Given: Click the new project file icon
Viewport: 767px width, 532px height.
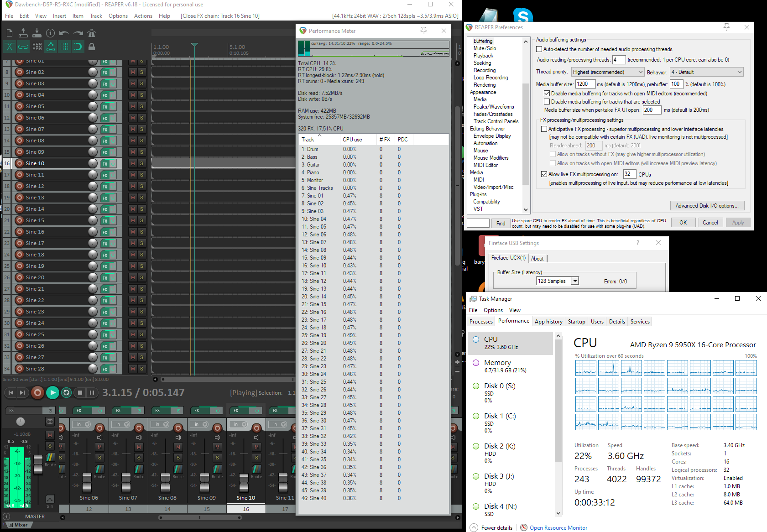Looking at the screenshot, I should (x=10, y=33).
